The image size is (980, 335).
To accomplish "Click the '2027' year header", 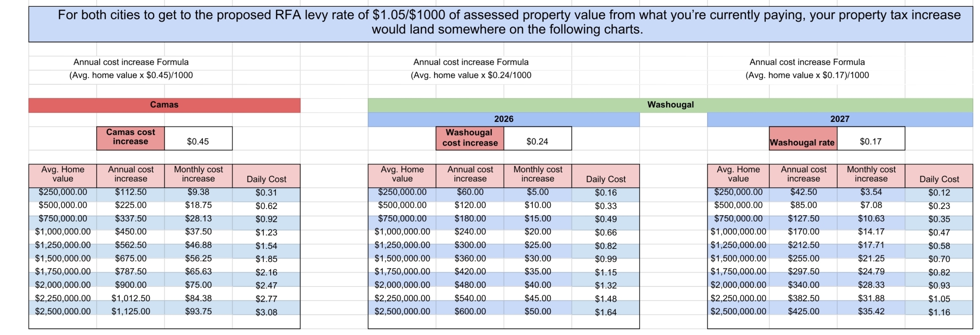I will pyautogui.click(x=840, y=119).
